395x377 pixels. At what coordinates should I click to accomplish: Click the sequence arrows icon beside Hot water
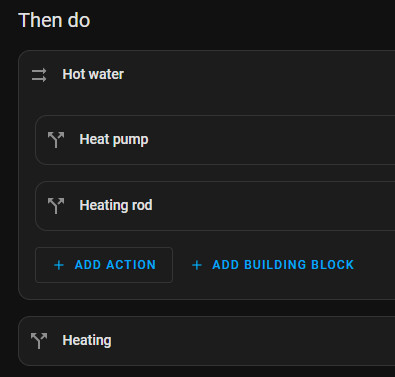pyautogui.click(x=39, y=75)
